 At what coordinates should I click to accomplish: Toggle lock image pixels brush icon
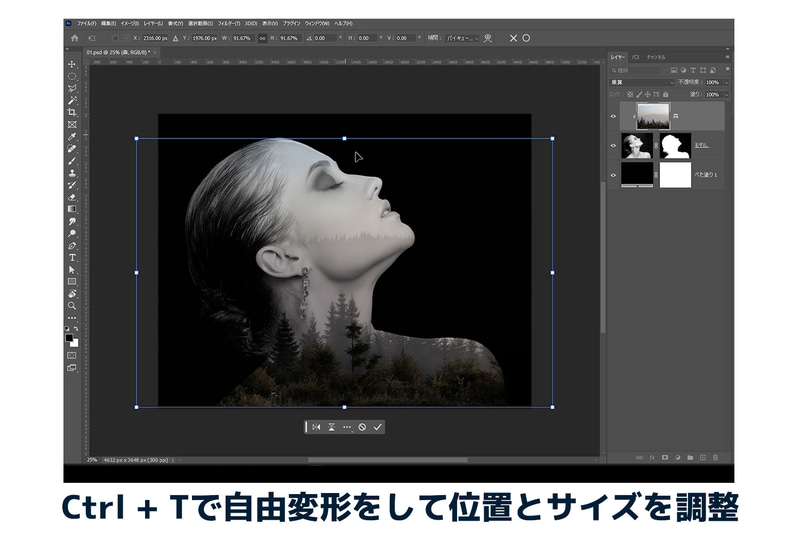pyautogui.click(x=639, y=94)
